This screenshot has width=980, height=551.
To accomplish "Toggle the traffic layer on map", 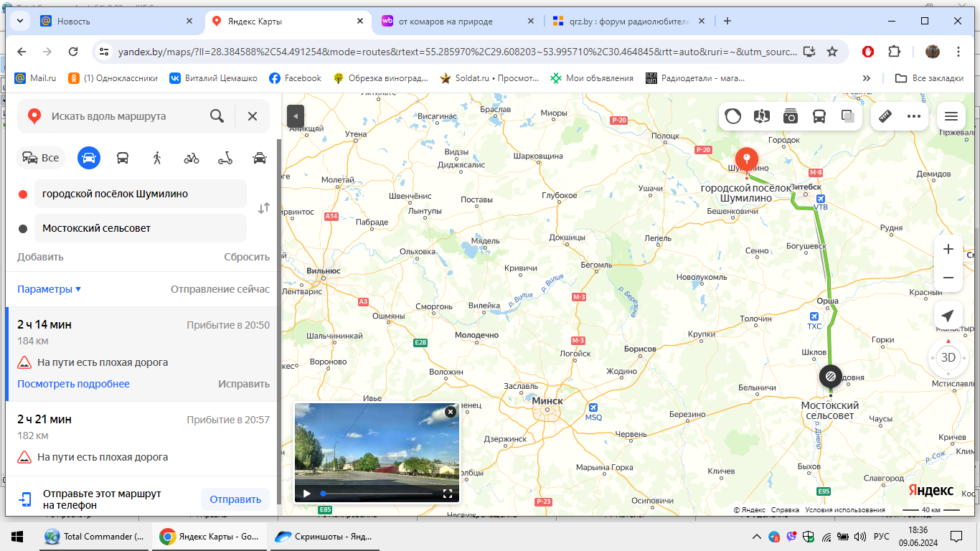I will (x=732, y=116).
